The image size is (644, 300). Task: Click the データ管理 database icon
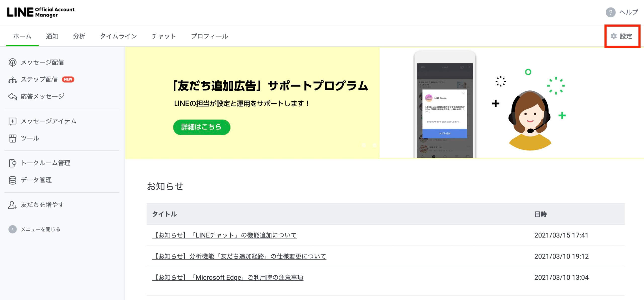(x=12, y=180)
